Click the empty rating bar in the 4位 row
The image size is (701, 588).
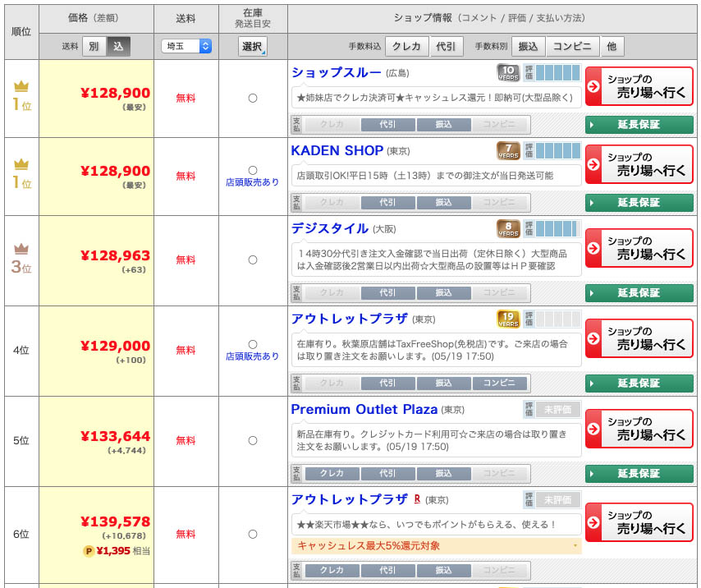[x=557, y=319]
